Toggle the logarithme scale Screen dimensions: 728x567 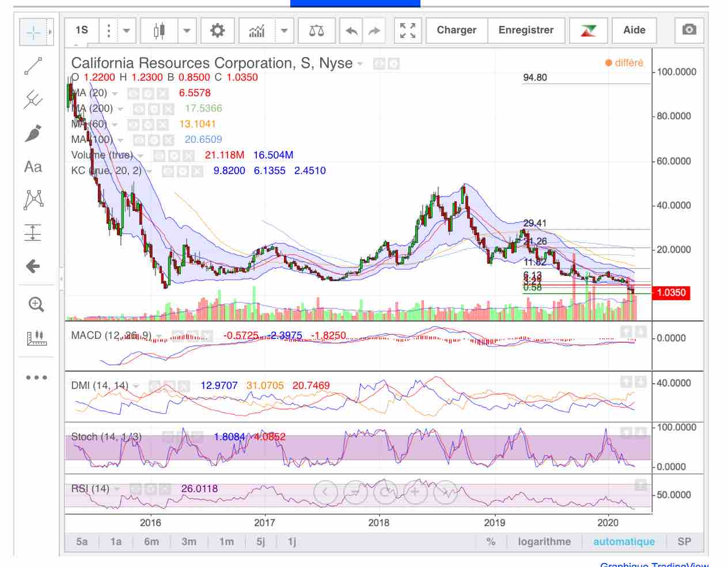(544, 542)
